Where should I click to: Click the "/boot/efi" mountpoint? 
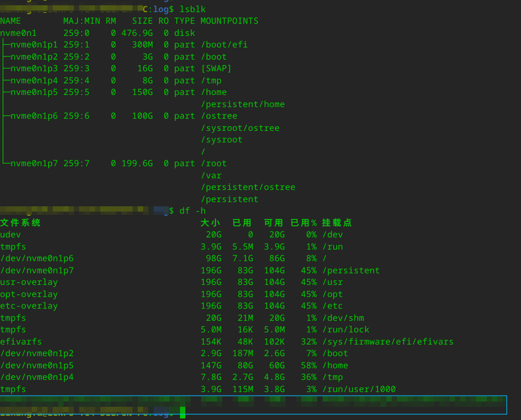coord(224,44)
